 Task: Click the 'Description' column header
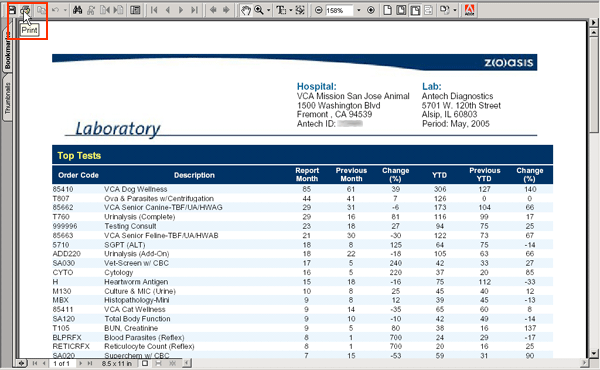coord(194,175)
